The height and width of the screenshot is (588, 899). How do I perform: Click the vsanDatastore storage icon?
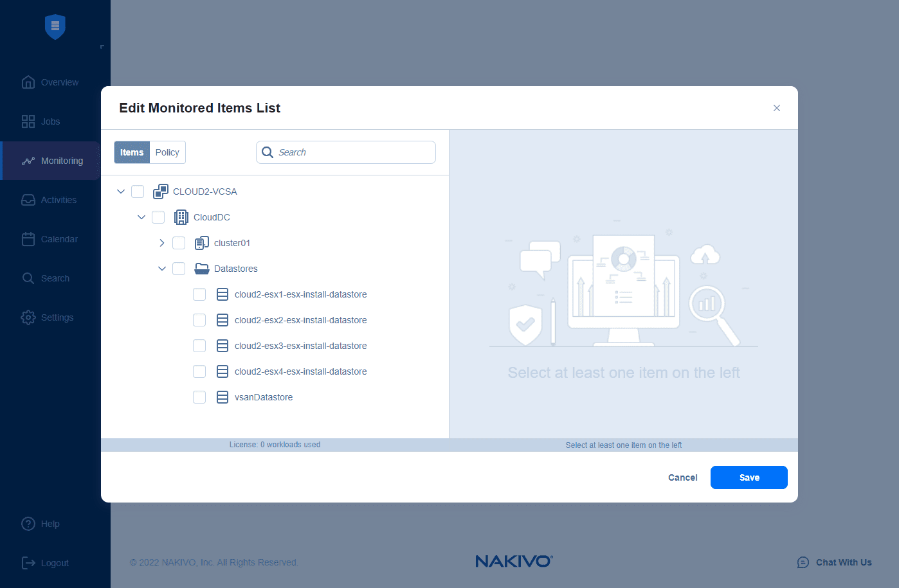[222, 397]
